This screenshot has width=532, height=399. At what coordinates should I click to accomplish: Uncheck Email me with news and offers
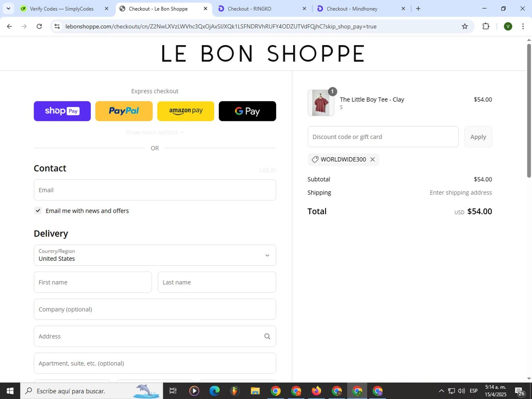pyautogui.click(x=38, y=210)
